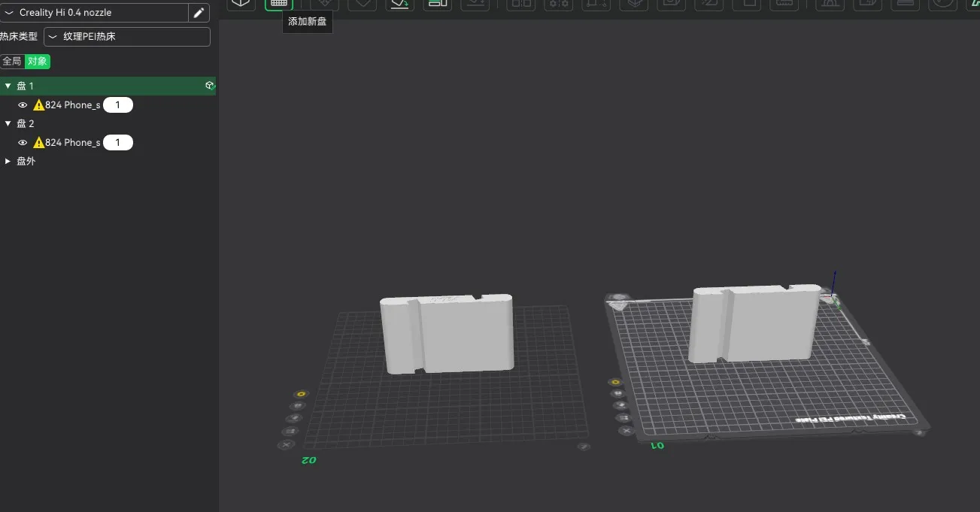Hide the 824 Phone_s object under 盘 2
Viewport: 980px width, 512px height.
click(x=23, y=143)
